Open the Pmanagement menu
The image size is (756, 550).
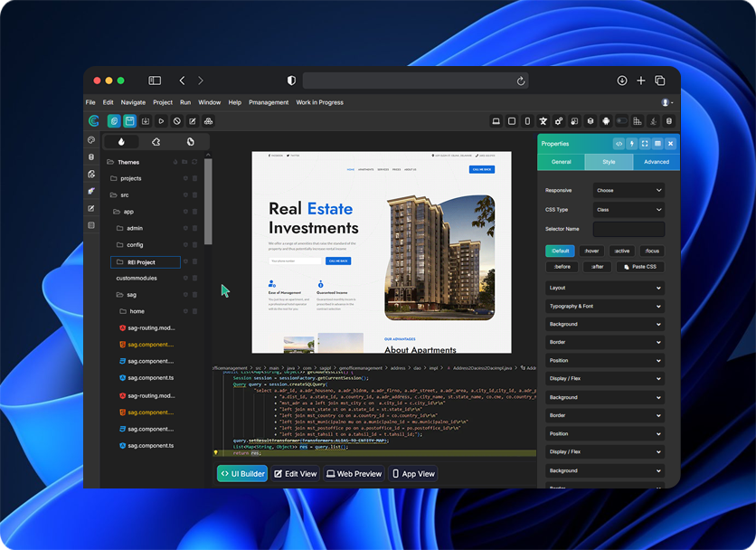(x=269, y=102)
